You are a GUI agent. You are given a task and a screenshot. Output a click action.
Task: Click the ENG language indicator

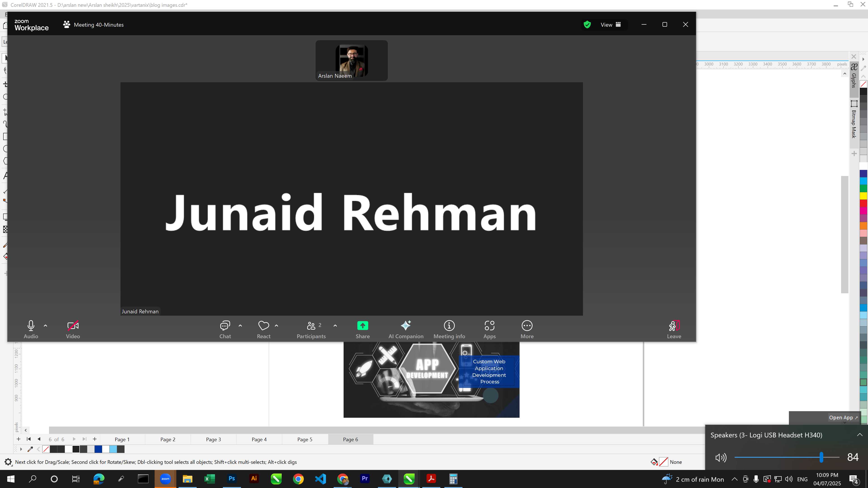(x=802, y=479)
